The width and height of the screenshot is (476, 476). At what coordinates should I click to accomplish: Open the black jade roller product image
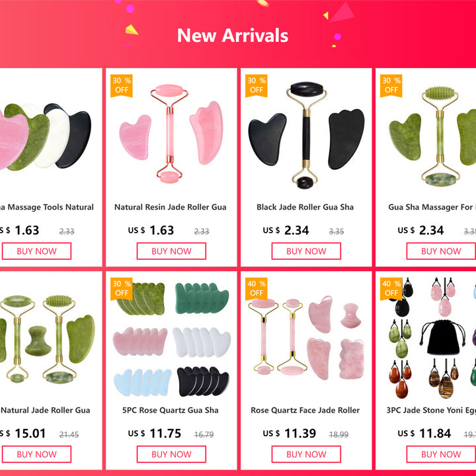306,135
